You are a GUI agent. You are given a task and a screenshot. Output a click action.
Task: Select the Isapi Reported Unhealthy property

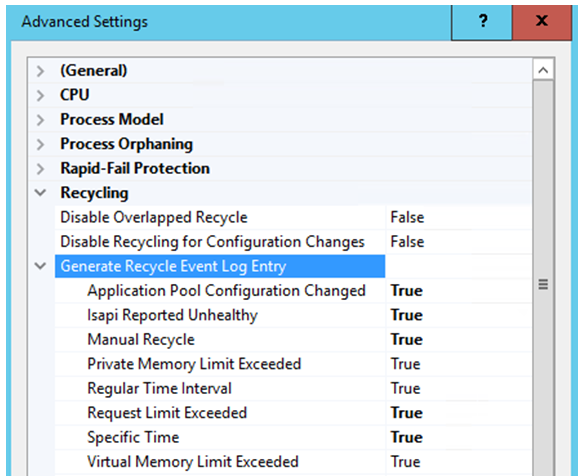(172, 315)
